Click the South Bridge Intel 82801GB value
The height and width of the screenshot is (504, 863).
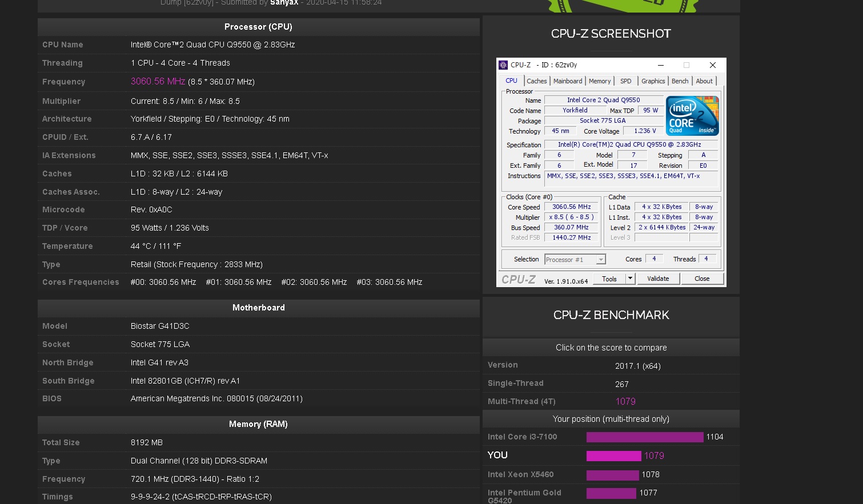pyautogui.click(x=185, y=381)
